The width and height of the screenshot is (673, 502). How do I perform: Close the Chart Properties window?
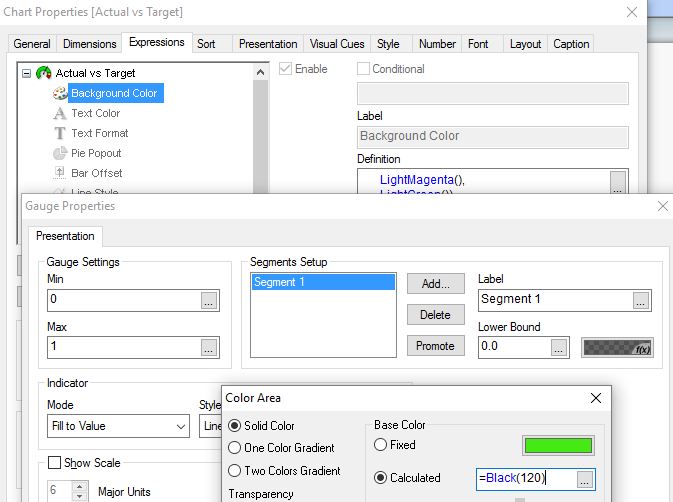coord(632,12)
